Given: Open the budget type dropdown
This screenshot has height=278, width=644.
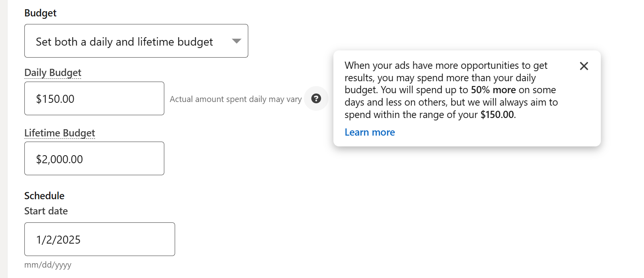Looking at the screenshot, I should point(136,41).
